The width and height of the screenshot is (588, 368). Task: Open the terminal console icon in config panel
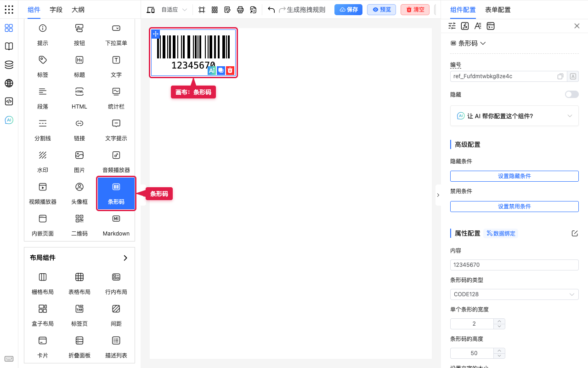(x=491, y=26)
